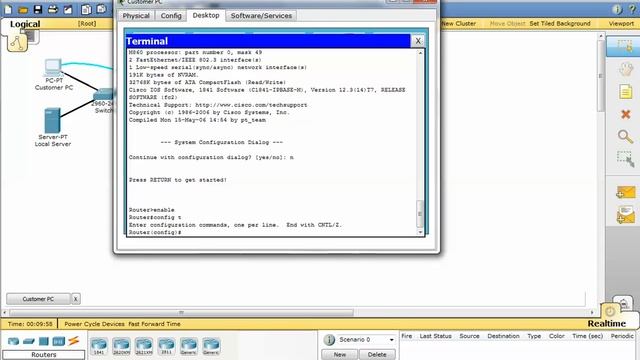Click Power Cycle Devices
The image size is (640, 360).
click(x=94, y=324)
